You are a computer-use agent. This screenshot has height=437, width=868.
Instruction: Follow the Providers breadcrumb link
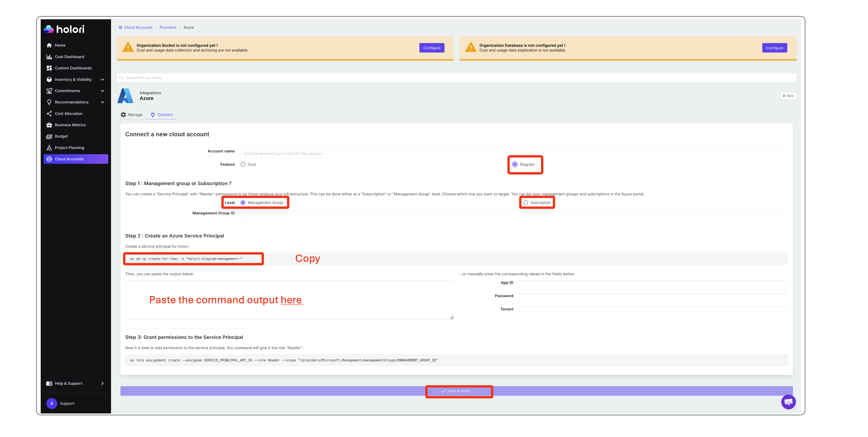pos(168,28)
